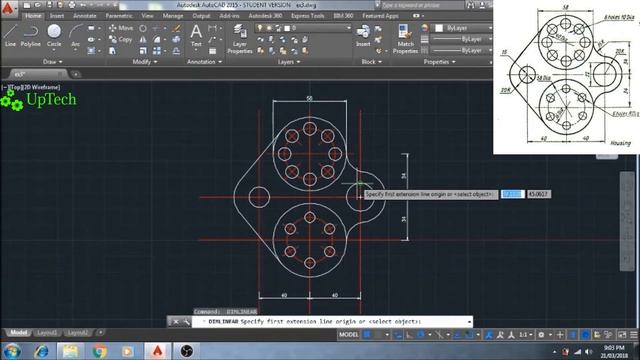Click the ByLayer color swatch
Screen dimensions: 640x360
pos(439,28)
